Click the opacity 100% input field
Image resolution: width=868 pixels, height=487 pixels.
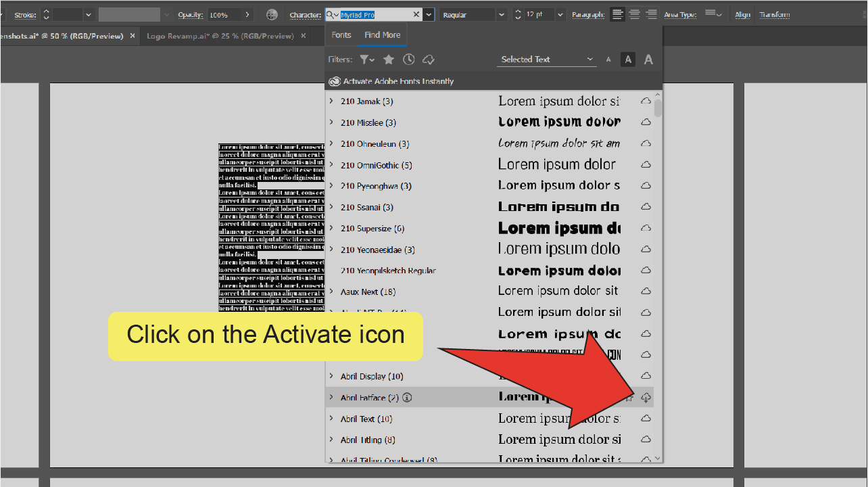tap(223, 14)
